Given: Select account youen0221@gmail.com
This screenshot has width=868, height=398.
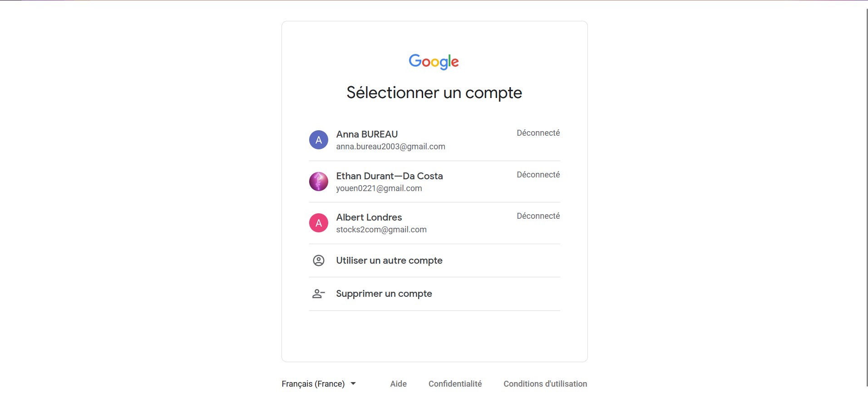Looking at the screenshot, I should tap(379, 188).
